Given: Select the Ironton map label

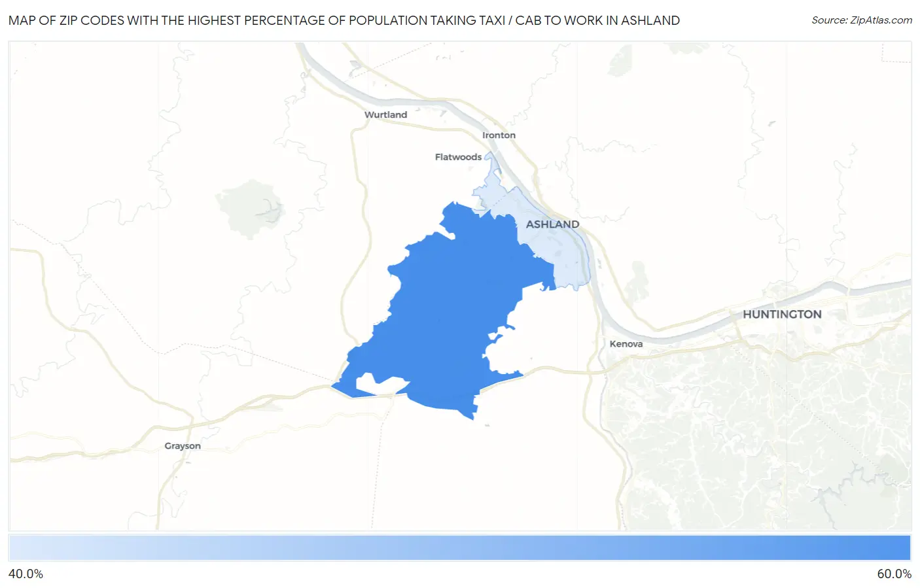Looking at the screenshot, I should 499,135.
